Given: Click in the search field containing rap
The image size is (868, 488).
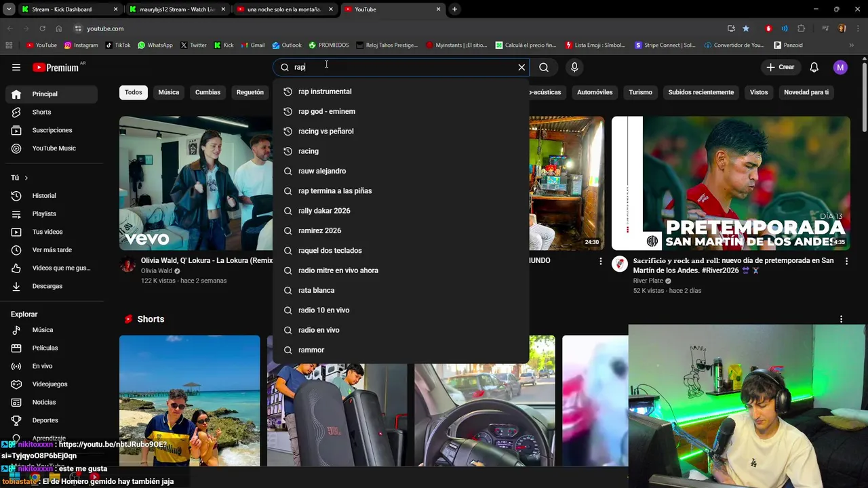Looking at the screenshot, I should (x=401, y=67).
